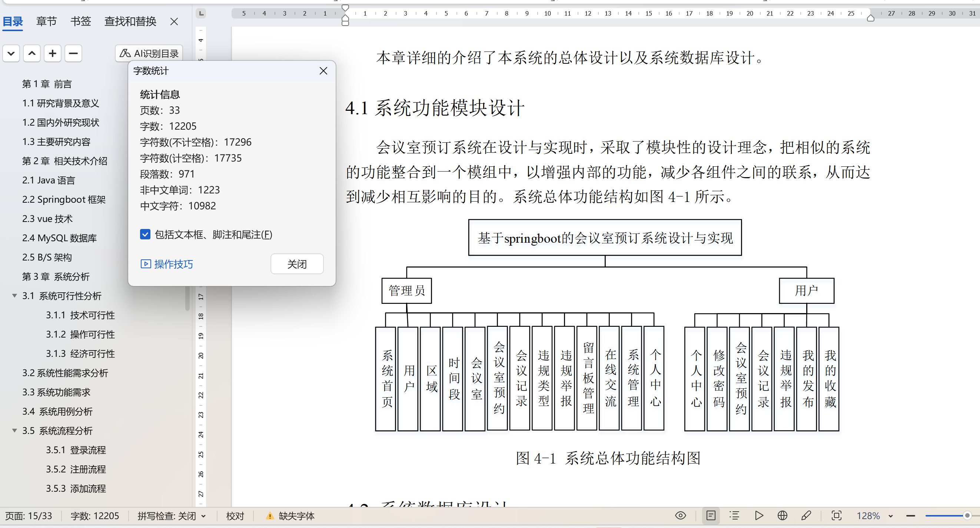
Task: Switch to outline view in status bar
Action: coord(734,515)
